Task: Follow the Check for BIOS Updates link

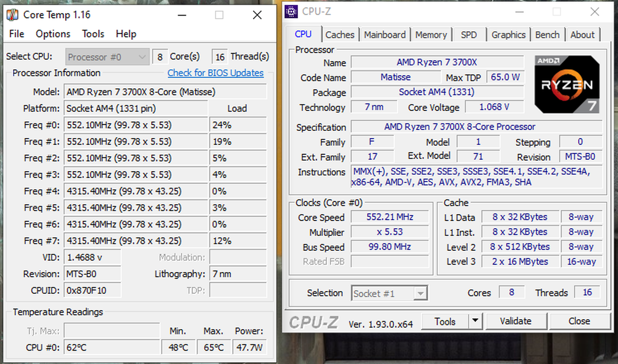Action: [x=215, y=73]
